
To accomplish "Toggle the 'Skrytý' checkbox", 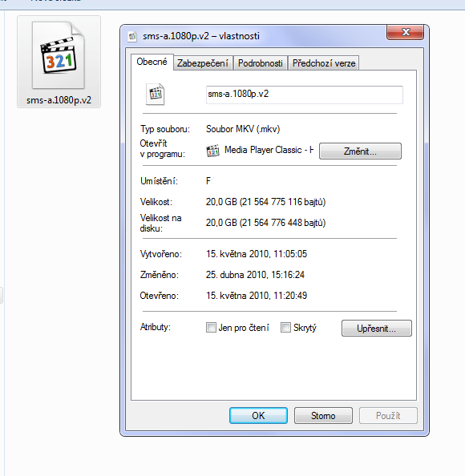I will point(285,328).
